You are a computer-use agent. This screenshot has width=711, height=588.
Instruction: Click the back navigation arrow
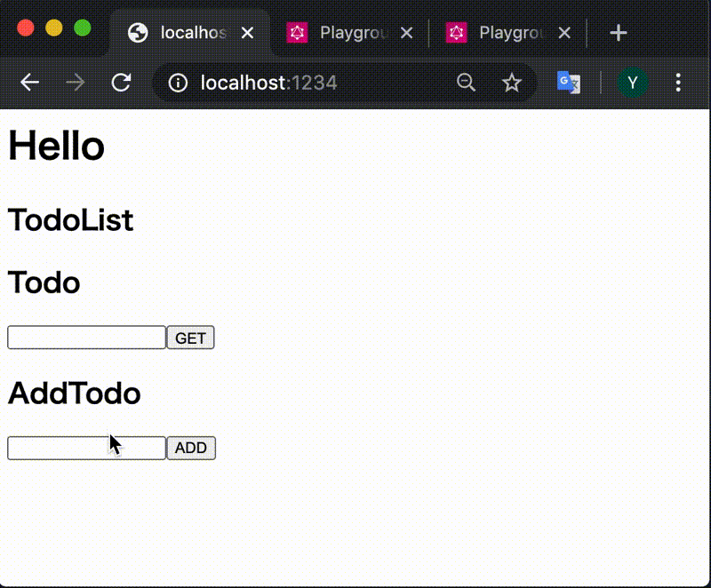point(29,82)
